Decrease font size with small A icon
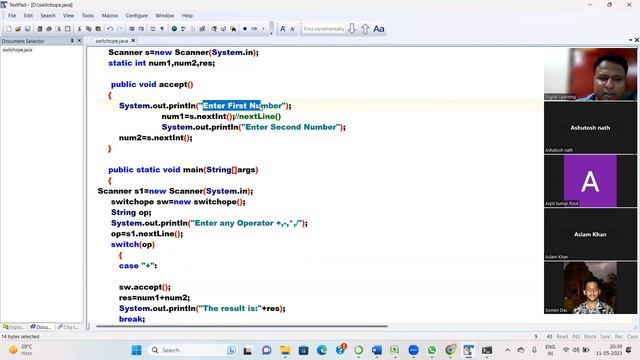 click(293, 29)
